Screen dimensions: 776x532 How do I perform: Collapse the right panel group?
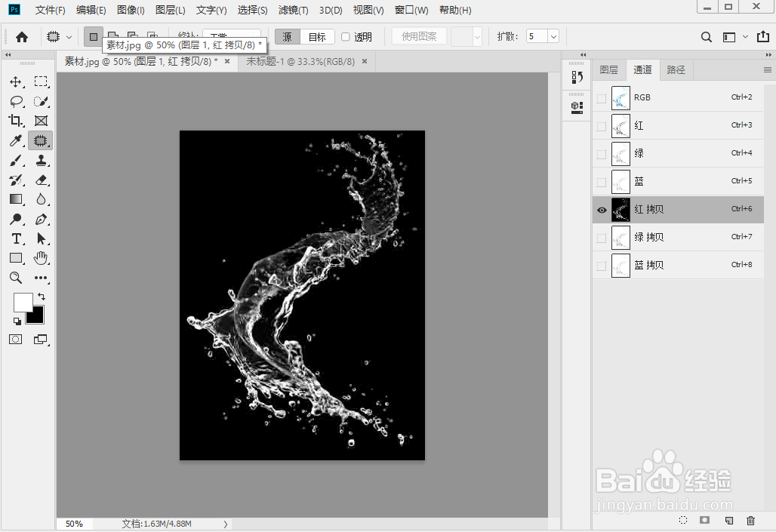[x=768, y=54]
